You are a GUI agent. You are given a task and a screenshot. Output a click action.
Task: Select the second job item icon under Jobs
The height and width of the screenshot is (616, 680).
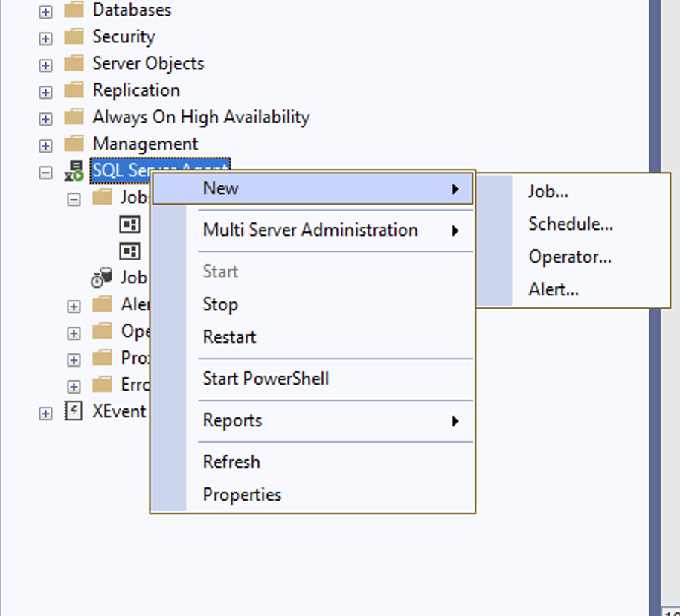click(x=129, y=251)
